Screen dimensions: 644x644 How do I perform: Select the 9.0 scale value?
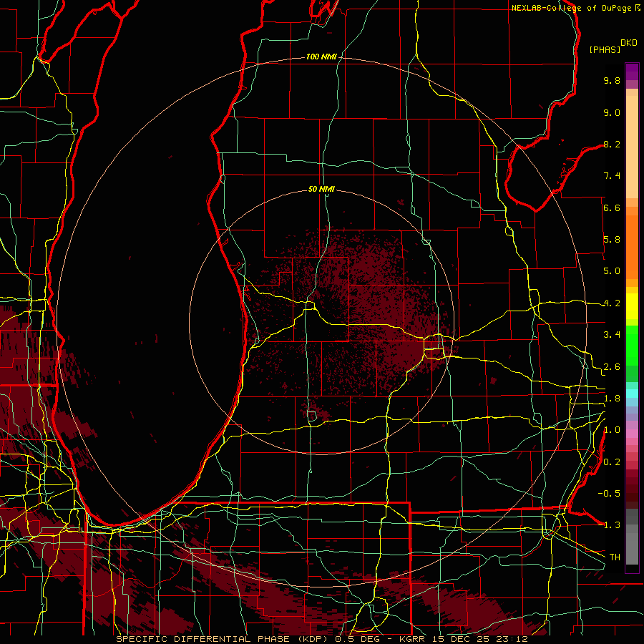(x=612, y=112)
